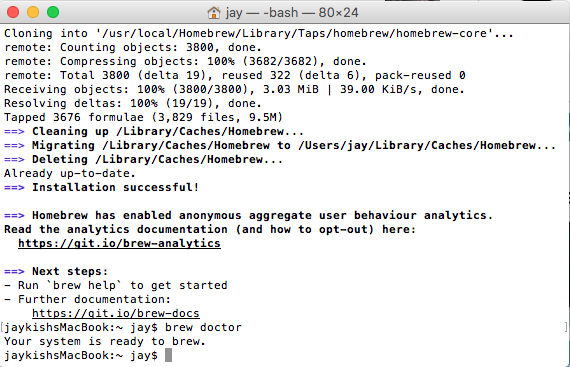
Task: Click the 'Next steps:' heading
Action: [x=70, y=271]
